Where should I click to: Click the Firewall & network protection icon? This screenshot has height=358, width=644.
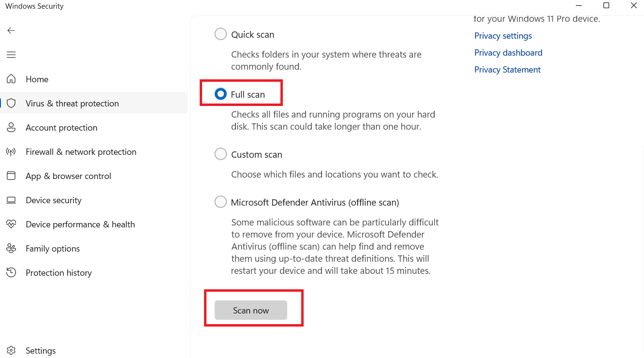[x=11, y=151]
